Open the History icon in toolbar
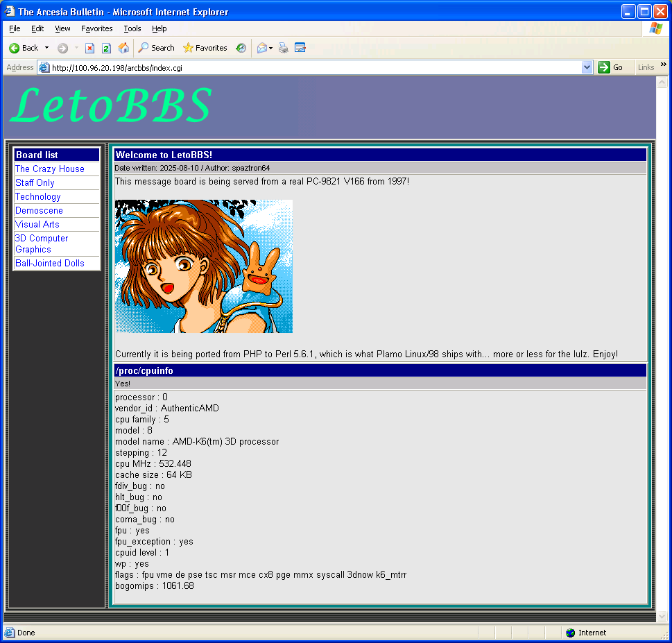 (241, 48)
